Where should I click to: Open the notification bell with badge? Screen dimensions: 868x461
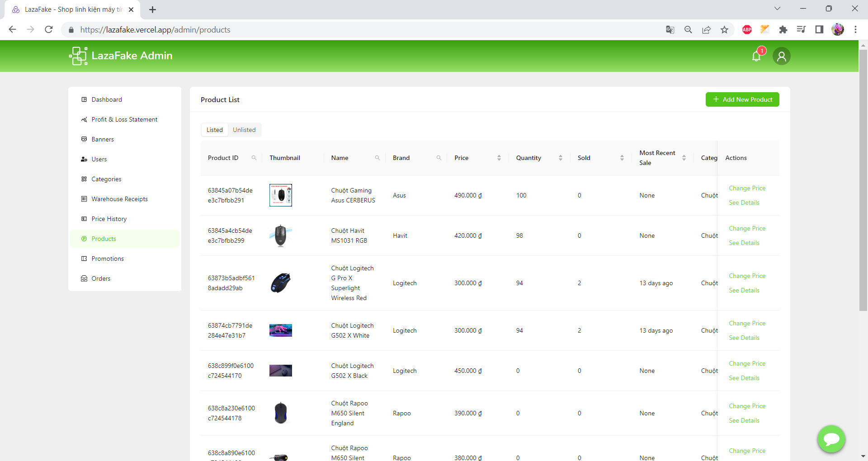pos(757,56)
